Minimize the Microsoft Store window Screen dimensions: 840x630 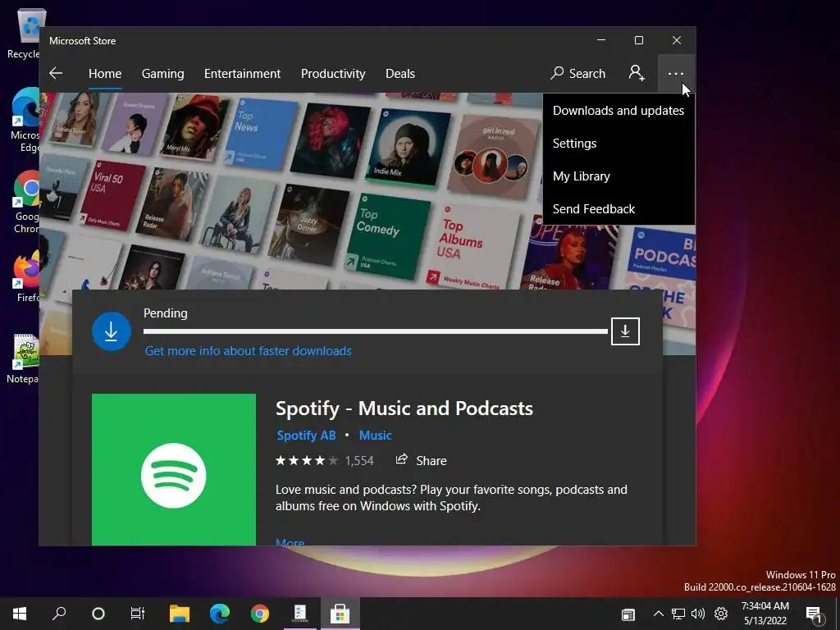tap(601, 40)
